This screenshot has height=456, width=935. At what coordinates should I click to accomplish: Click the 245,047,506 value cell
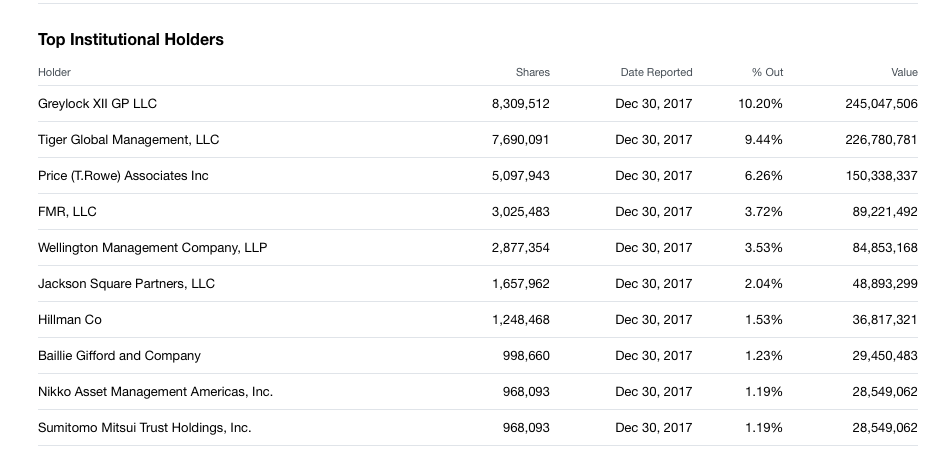click(881, 104)
